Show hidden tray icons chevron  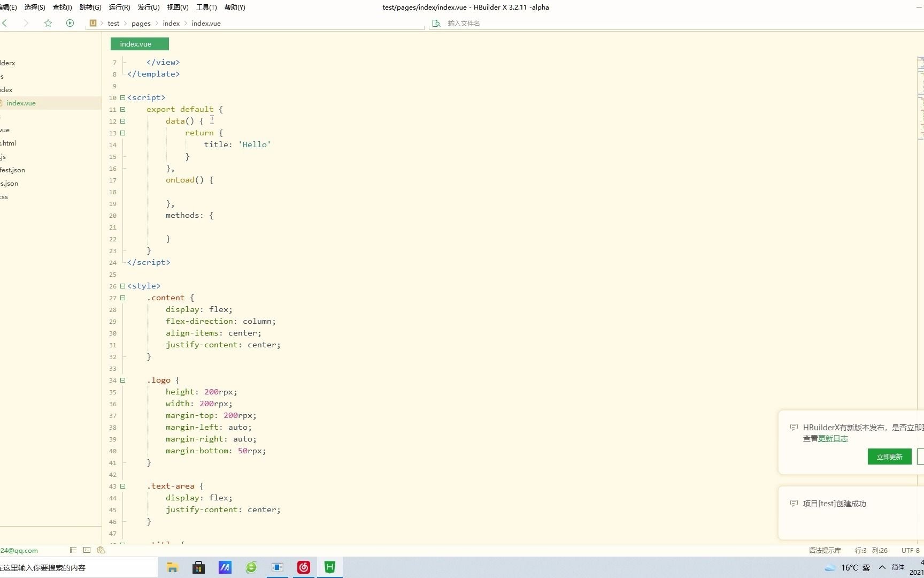(x=882, y=567)
